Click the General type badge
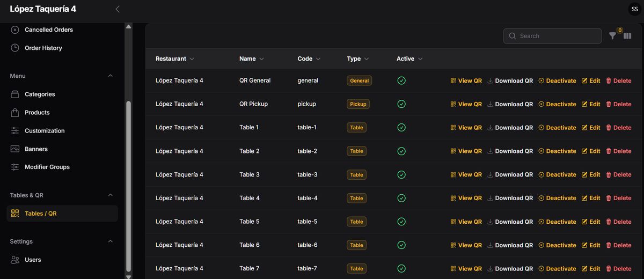The height and width of the screenshot is (279, 644). 360,80
